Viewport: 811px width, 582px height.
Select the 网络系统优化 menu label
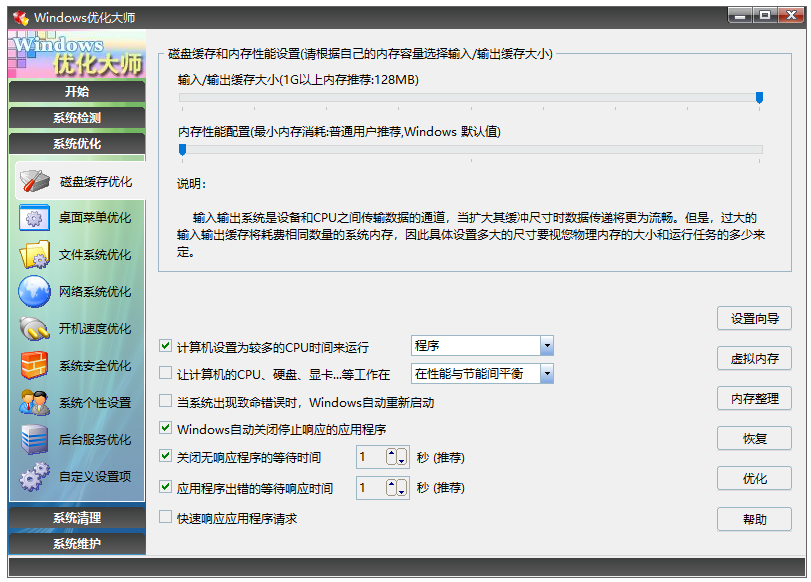[x=95, y=292]
